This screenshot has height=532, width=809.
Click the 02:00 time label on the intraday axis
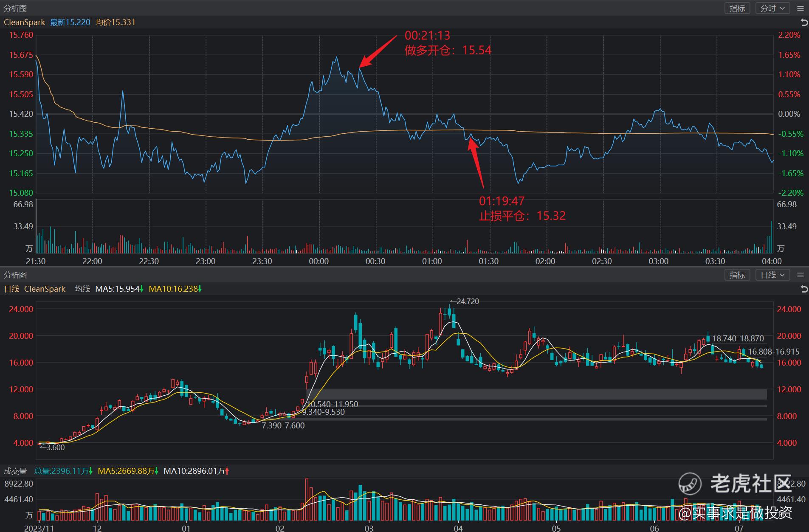[545, 261]
